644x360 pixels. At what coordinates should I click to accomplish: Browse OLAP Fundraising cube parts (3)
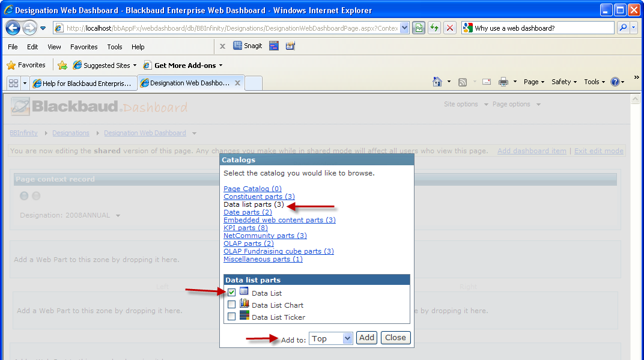pos(279,251)
